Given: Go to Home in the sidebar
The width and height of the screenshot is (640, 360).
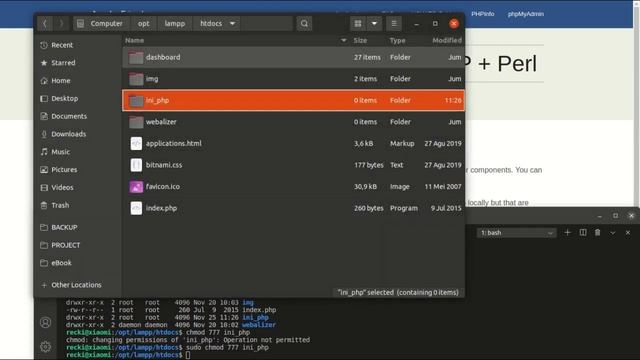Looking at the screenshot, I should coord(61,81).
